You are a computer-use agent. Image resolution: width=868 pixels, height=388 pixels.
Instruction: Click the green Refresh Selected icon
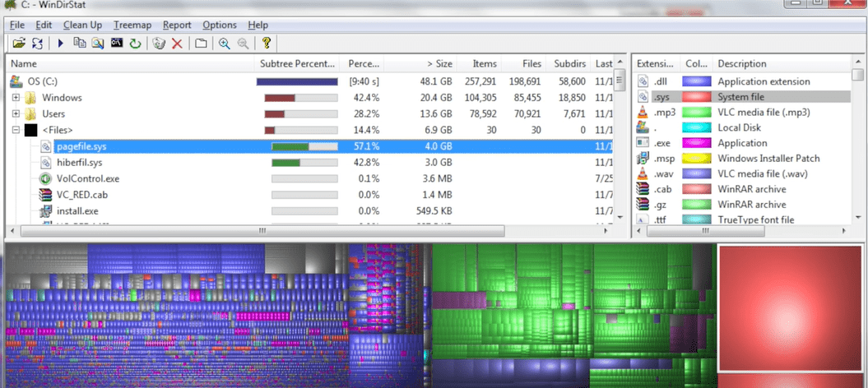point(135,43)
